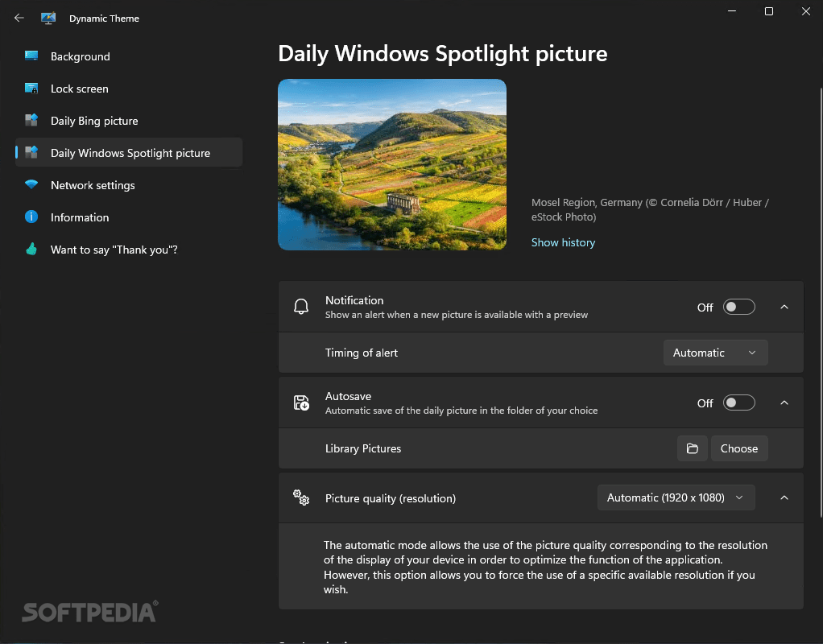The width and height of the screenshot is (823, 644).
Task: Click the Daily Windows Spotlight picture heading
Action: [442, 54]
